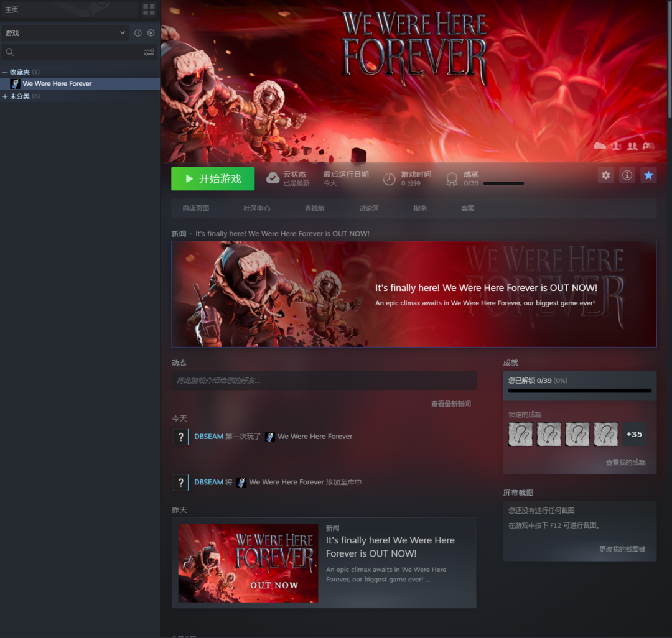Click the clock recent-activity filter icon
672x638 pixels.
pyautogui.click(x=138, y=33)
